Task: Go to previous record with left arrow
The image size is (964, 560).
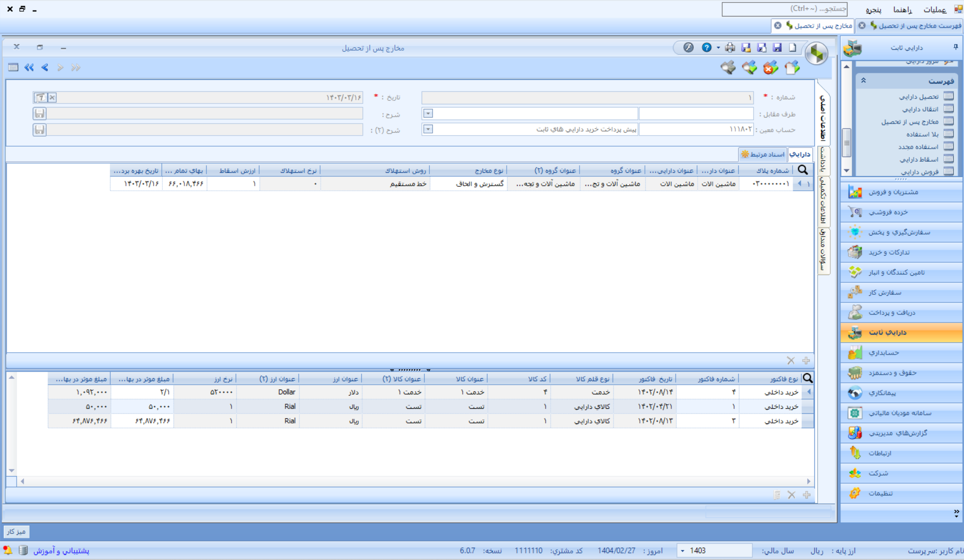Action: pyautogui.click(x=45, y=67)
